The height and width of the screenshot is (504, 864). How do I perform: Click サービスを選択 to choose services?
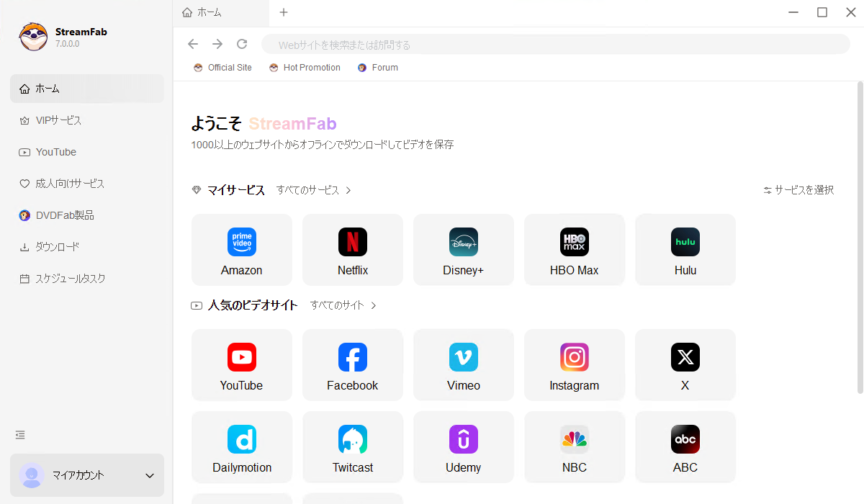tap(798, 189)
